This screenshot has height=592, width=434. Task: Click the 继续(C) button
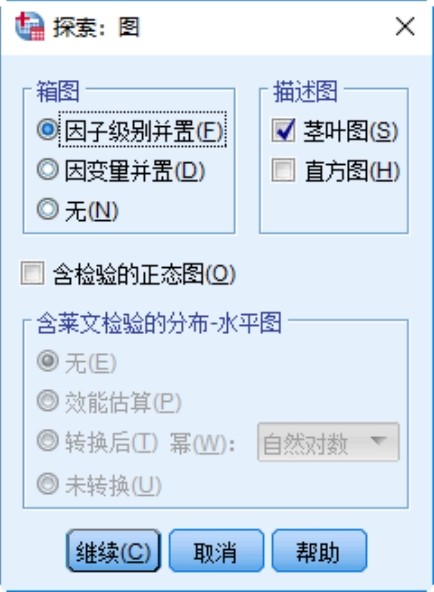click(114, 551)
